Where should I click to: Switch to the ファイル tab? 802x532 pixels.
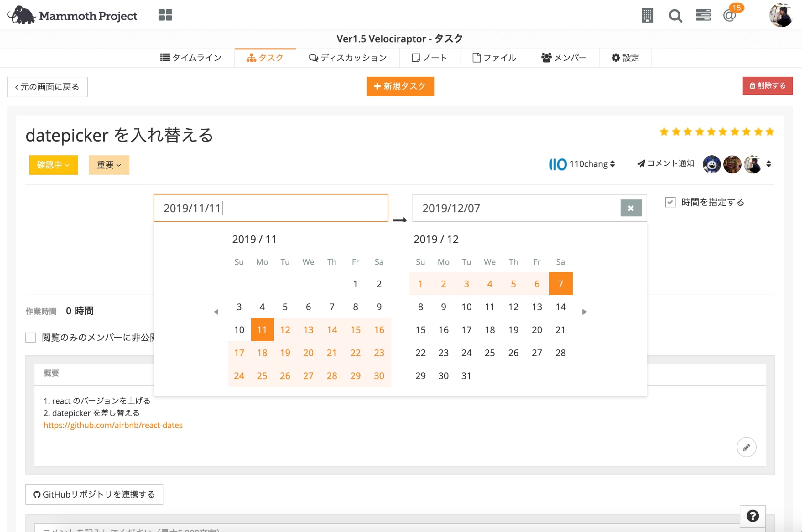point(494,58)
